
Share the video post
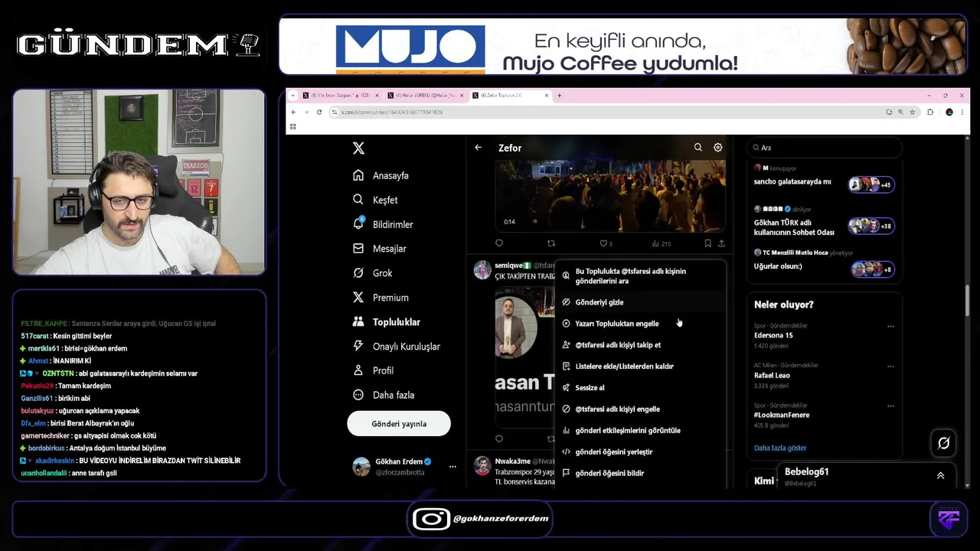pos(721,243)
